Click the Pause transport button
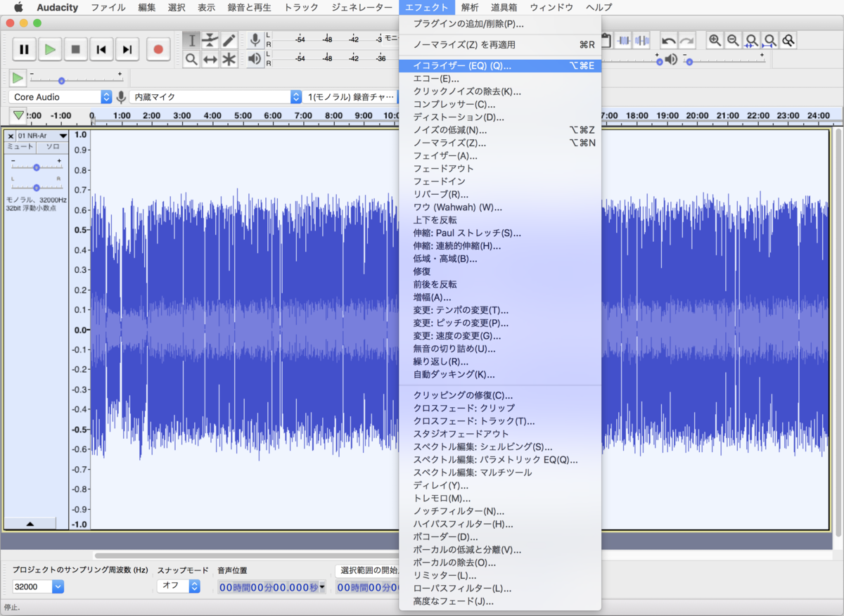Image resolution: width=844 pixels, height=616 pixels. pyautogui.click(x=24, y=49)
